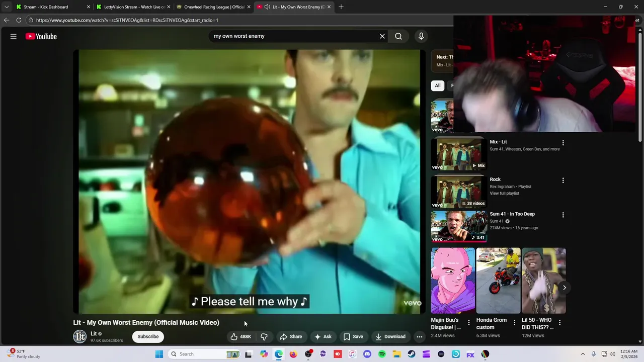Play Sum 41 - In Too Deep thumbnail

point(459,226)
